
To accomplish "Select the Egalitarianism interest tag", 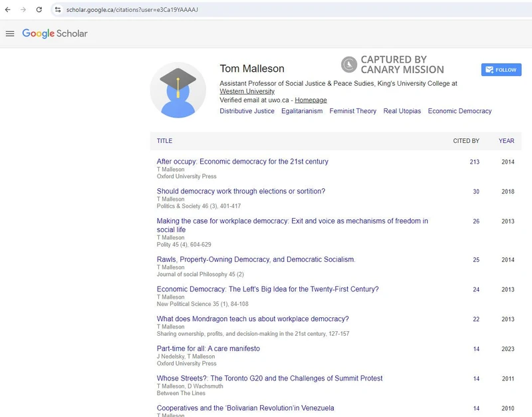I will [302, 111].
